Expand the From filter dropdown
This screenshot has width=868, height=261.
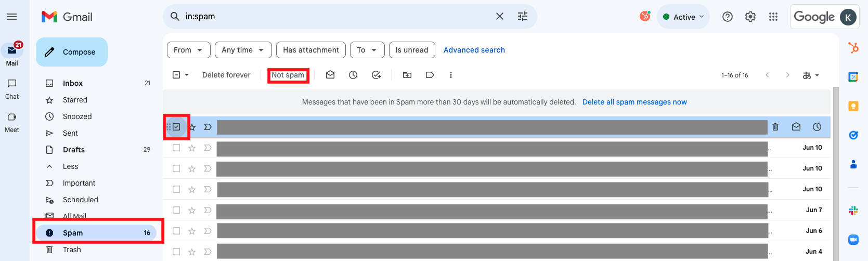(x=188, y=50)
